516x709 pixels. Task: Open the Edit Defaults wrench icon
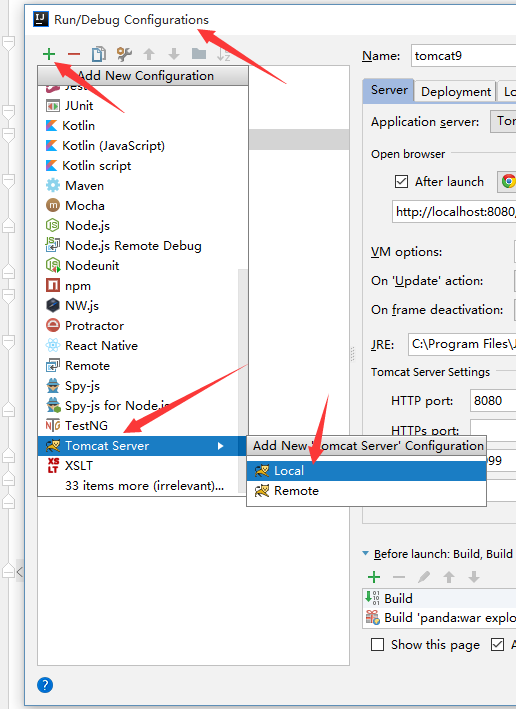[x=124, y=54]
